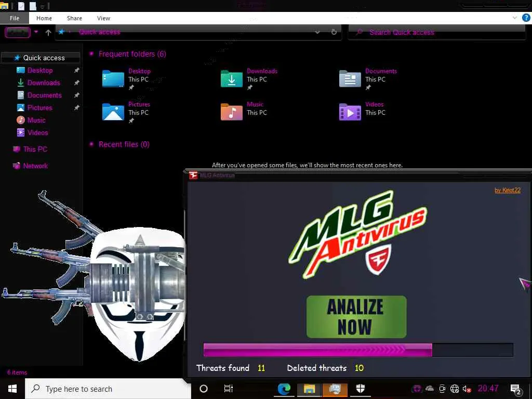The image size is (532, 399).
Task: Select the Pictures folder icon in Frequent folders
Action: [113, 112]
